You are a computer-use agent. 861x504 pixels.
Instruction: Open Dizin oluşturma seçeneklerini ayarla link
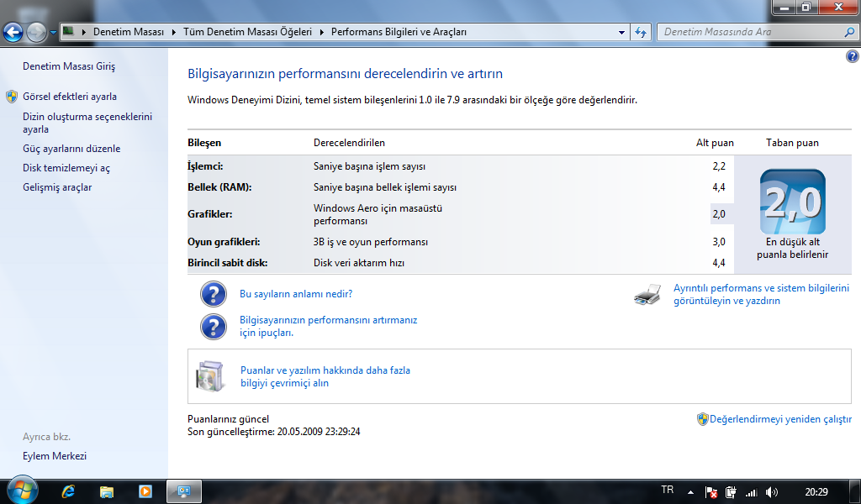[87, 123]
